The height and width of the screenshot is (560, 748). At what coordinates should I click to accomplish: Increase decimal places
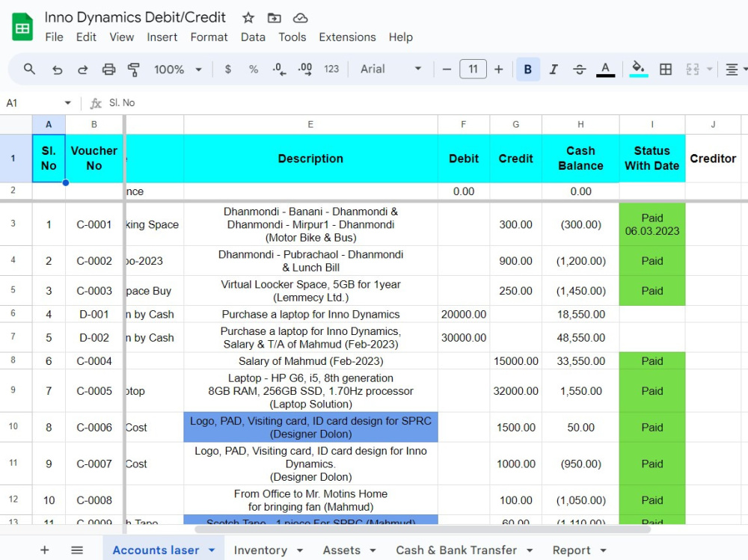pos(305,70)
